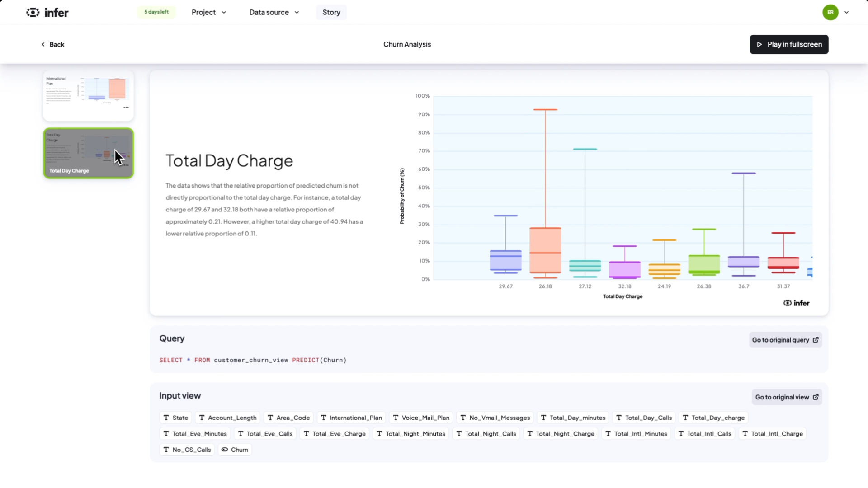
Task: Click external link icon on Go to original query
Action: click(816, 340)
